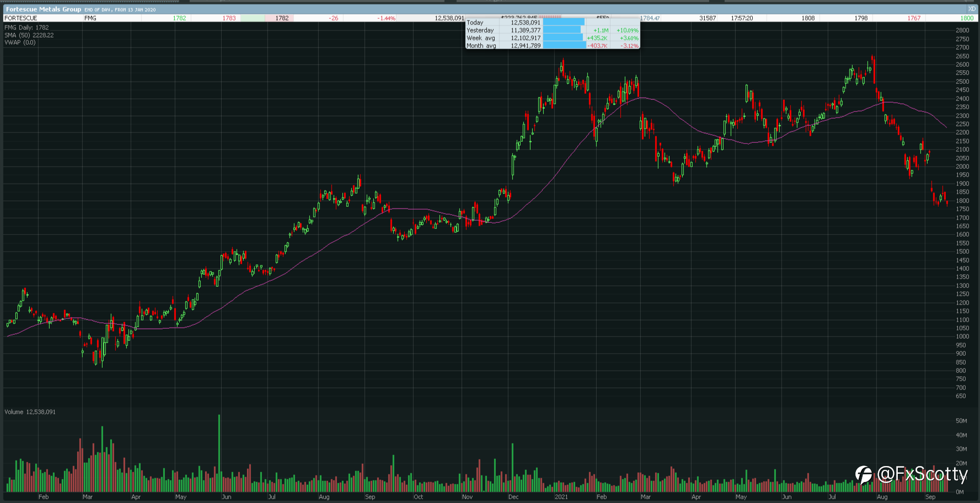Image resolution: width=980 pixels, height=503 pixels.
Task: Click the 'FMG Daily: 1782' legend entry
Action: (26, 27)
